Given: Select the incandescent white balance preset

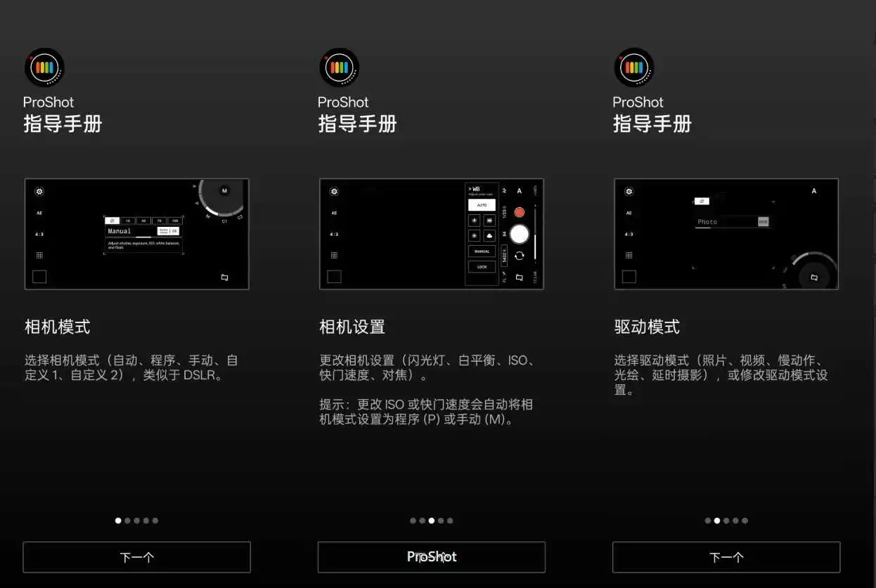Looking at the screenshot, I should [474, 219].
